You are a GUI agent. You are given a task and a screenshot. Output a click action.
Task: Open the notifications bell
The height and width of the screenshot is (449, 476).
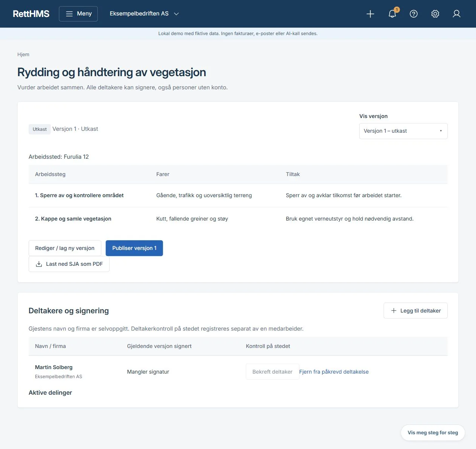click(x=392, y=14)
